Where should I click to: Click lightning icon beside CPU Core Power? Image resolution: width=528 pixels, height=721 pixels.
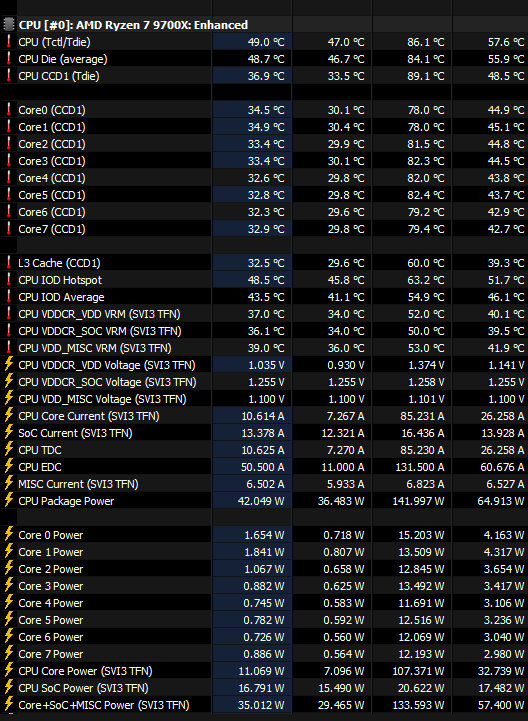point(9,671)
